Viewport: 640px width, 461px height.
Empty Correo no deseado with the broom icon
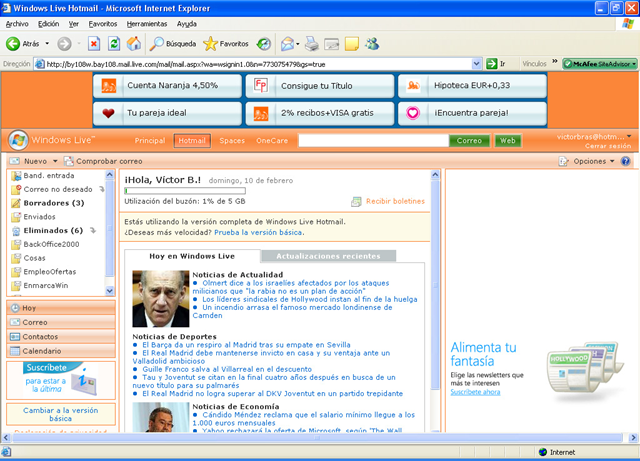pos(102,189)
